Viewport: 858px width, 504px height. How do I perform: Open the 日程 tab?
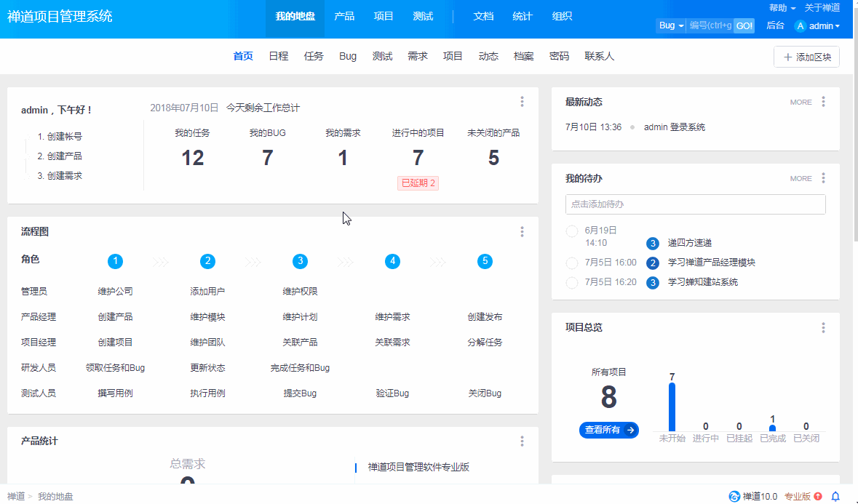[278, 56]
